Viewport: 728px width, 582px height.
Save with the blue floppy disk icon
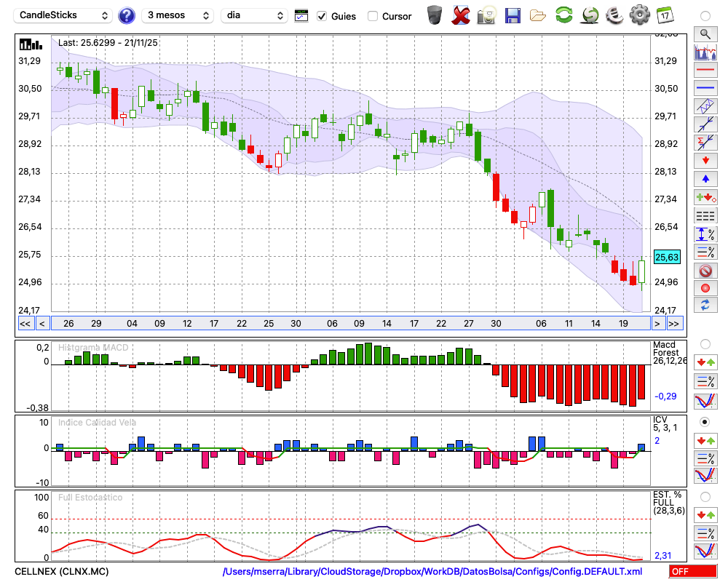513,15
